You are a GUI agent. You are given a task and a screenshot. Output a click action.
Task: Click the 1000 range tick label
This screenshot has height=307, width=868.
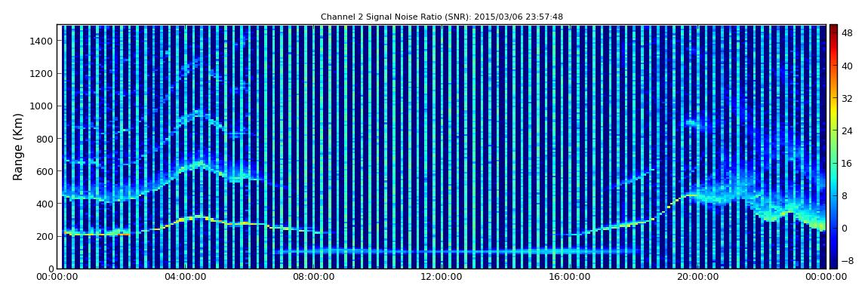(42, 106)
